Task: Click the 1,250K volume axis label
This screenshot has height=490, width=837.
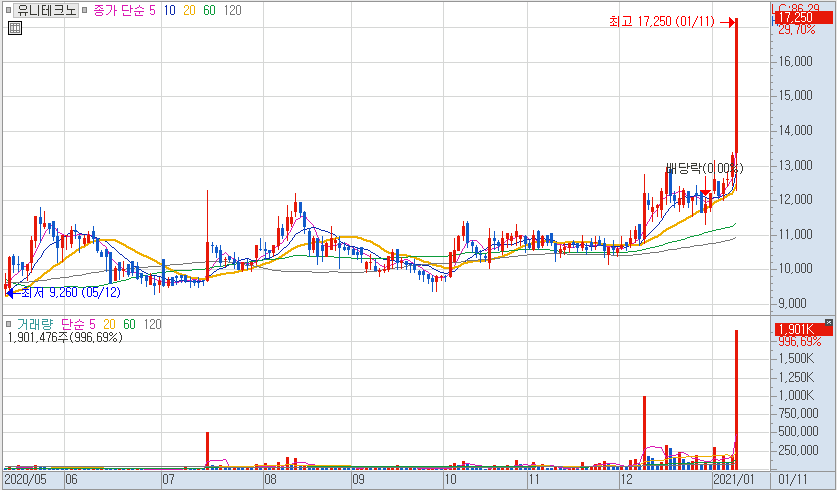Action: click(x=796, y=377)
